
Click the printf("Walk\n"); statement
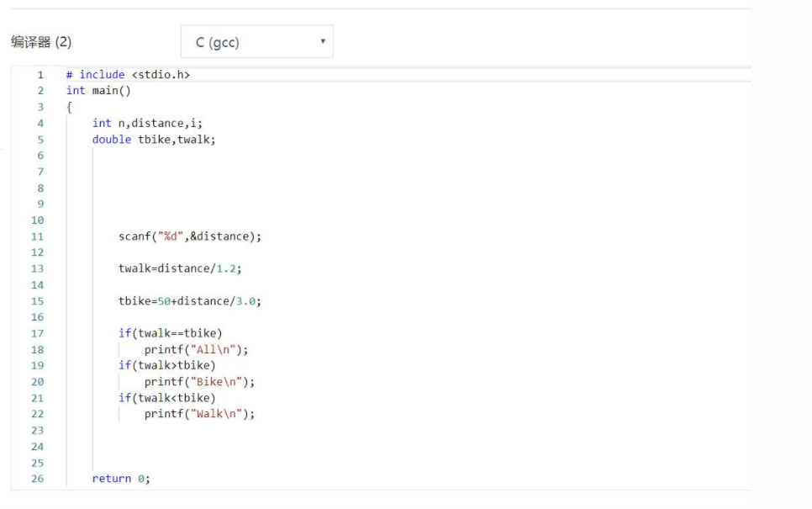199,414
